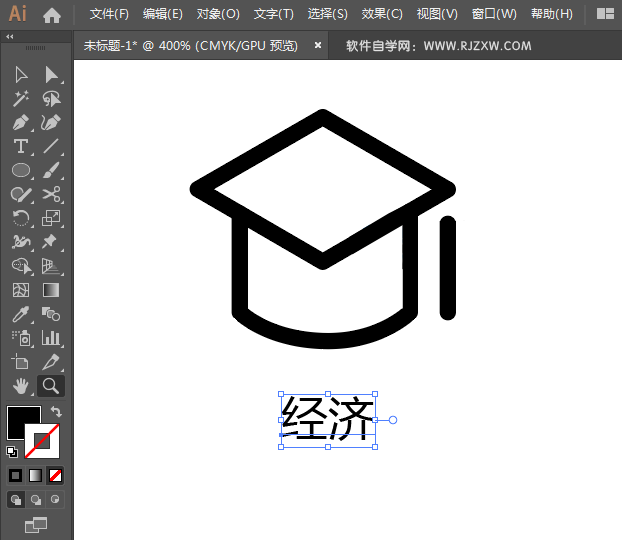
Task: Go to Home screen icon
Action: tap(52, 15)
